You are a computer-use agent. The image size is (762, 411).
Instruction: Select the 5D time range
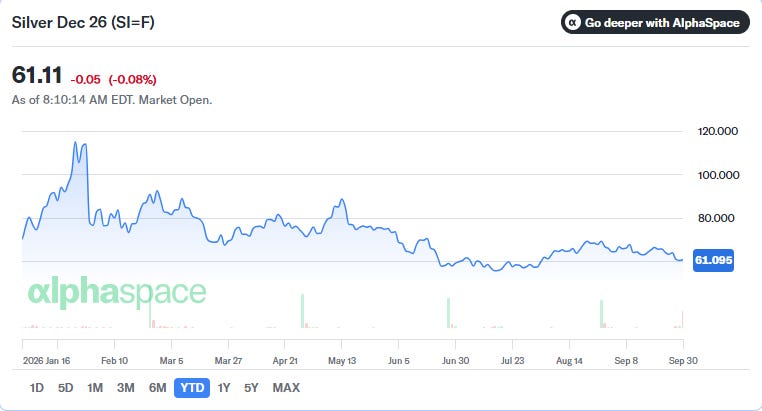coord(66,388)
